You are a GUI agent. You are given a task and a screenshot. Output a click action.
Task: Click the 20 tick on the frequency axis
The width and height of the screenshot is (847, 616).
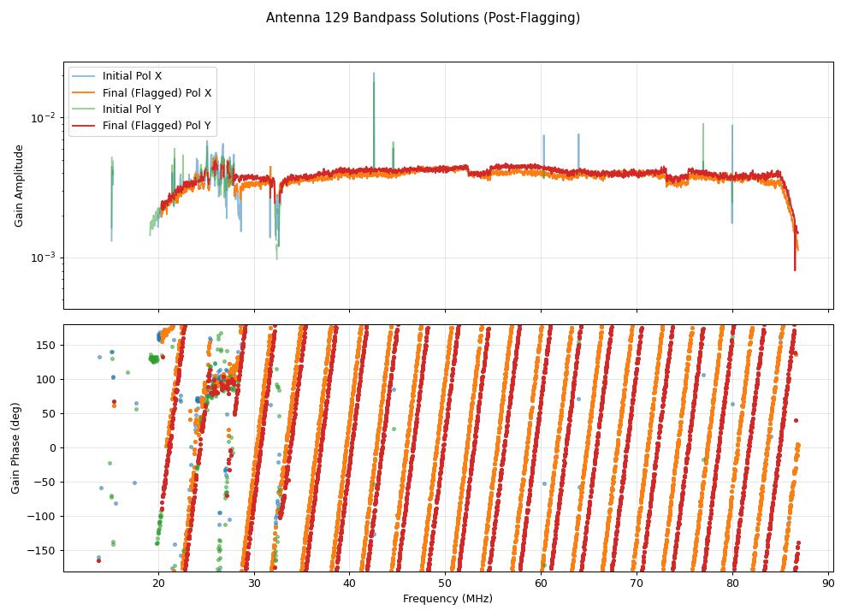tap(158, 583)
